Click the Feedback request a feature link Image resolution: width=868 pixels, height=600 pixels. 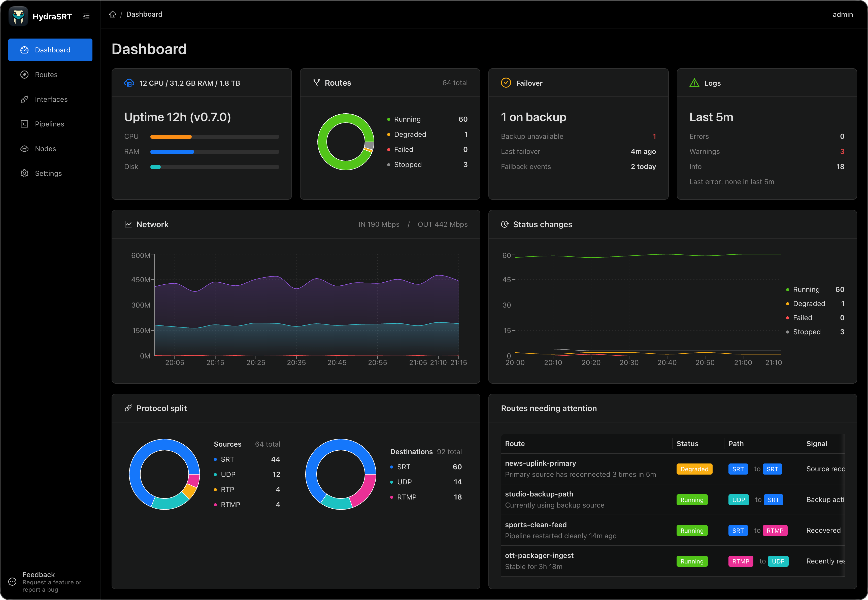[x=50, y=582]
